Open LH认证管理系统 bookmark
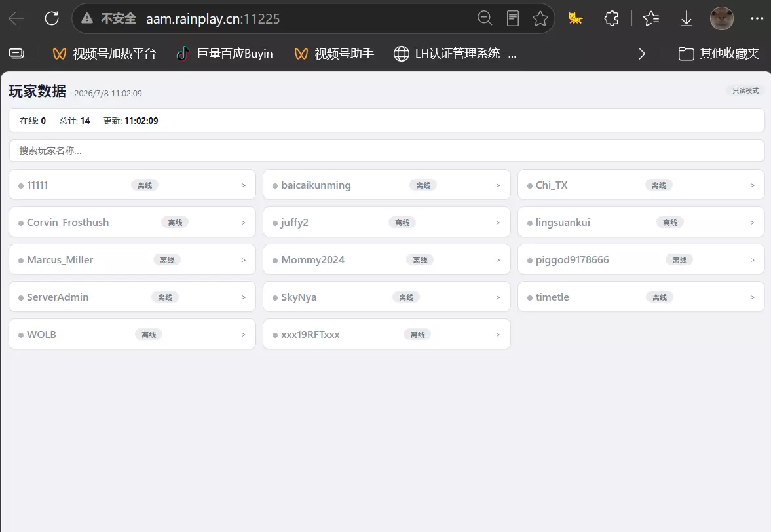Image resolution: width=771 pixels, height=532 pixels. click(455, 54)
